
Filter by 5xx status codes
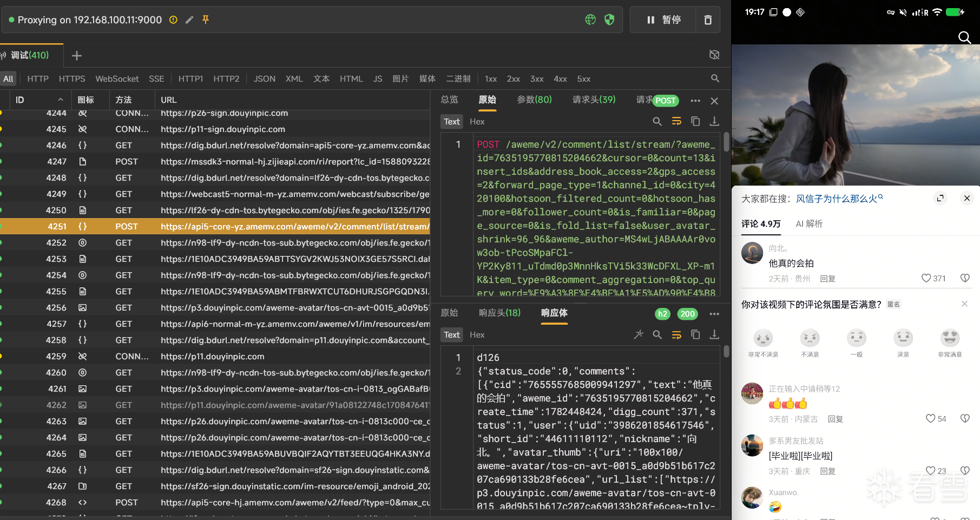coord(584,79)
